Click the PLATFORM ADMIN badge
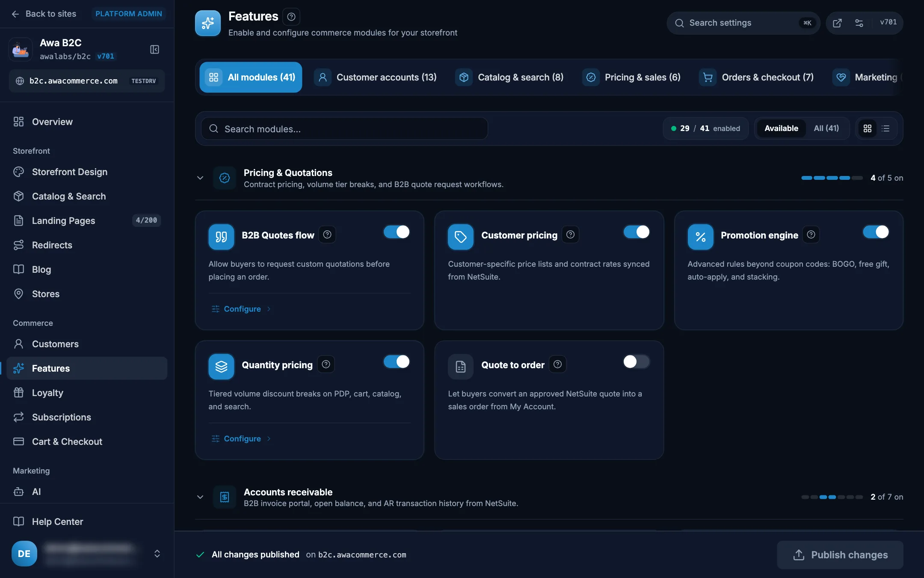Viewport: 924px width, 578px height. (129, 14)
